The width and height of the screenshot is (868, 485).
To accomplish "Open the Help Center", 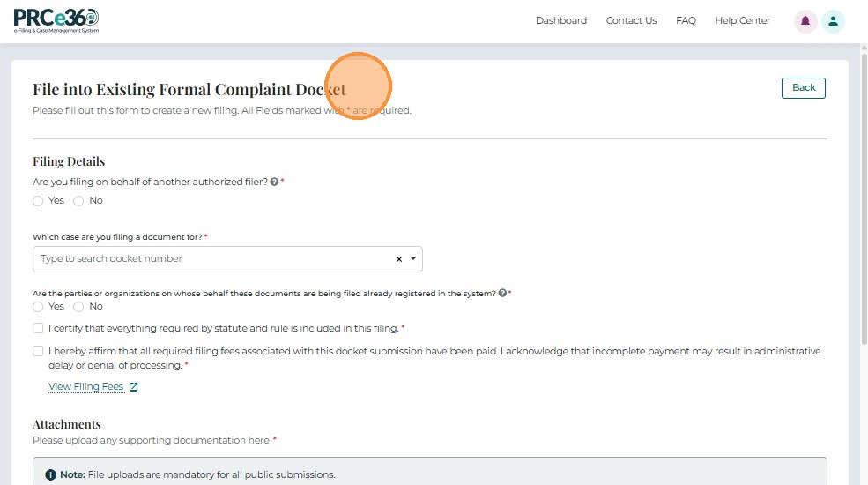I will tap(742, 20).
